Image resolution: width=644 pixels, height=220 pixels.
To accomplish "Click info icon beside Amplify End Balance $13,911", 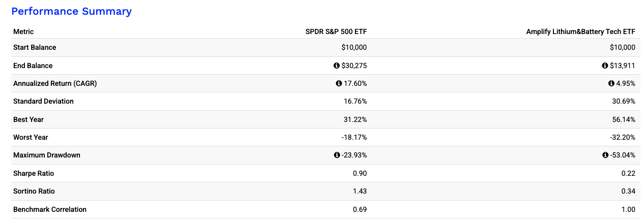I will click(x=605, y=66).
